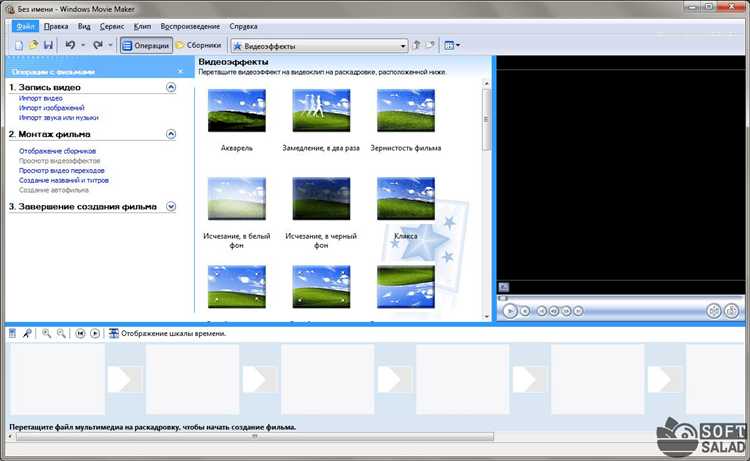Image resolution: width=750 pixels, height=461 pixels.
Task: Click the New project toolbar icon
Action: (x=18, y=45)
